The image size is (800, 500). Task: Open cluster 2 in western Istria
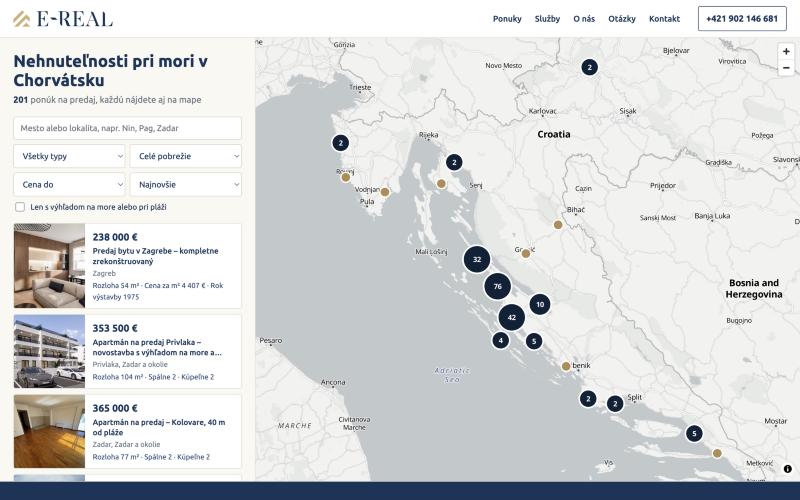point(341,143)
